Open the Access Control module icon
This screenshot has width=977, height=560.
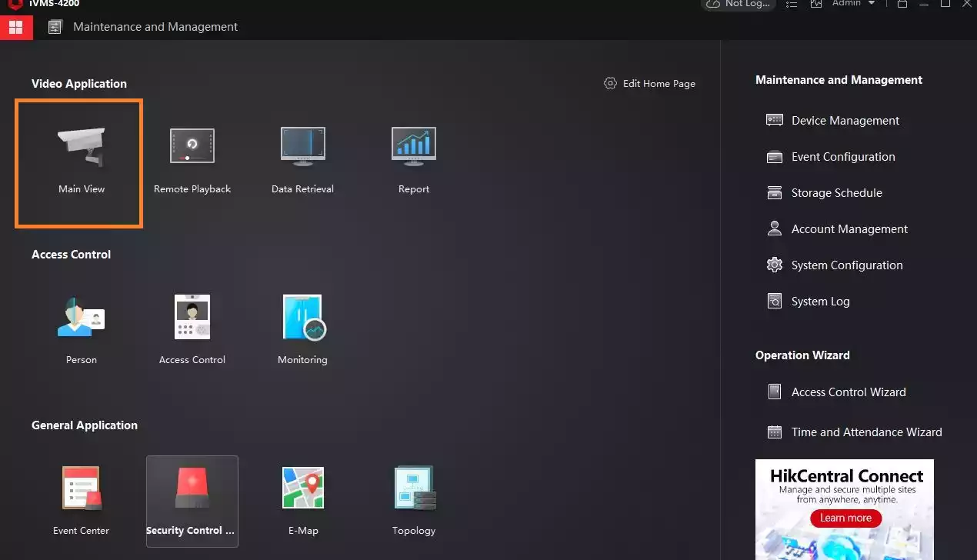[x=192, y=317]
